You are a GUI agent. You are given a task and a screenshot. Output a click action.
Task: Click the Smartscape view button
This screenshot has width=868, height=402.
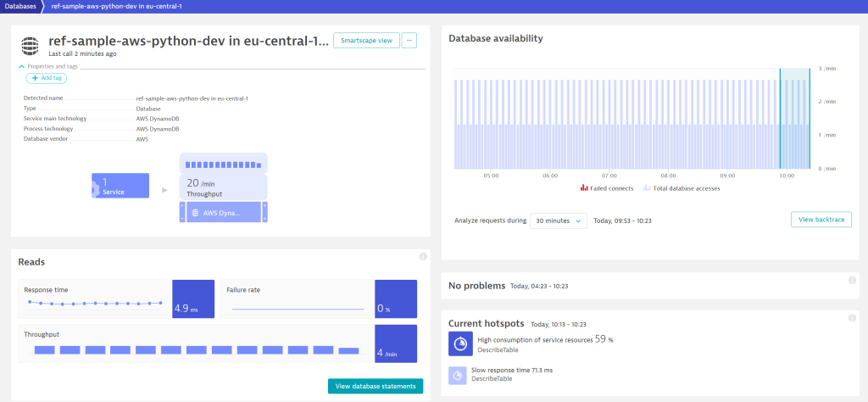[365, 40]
